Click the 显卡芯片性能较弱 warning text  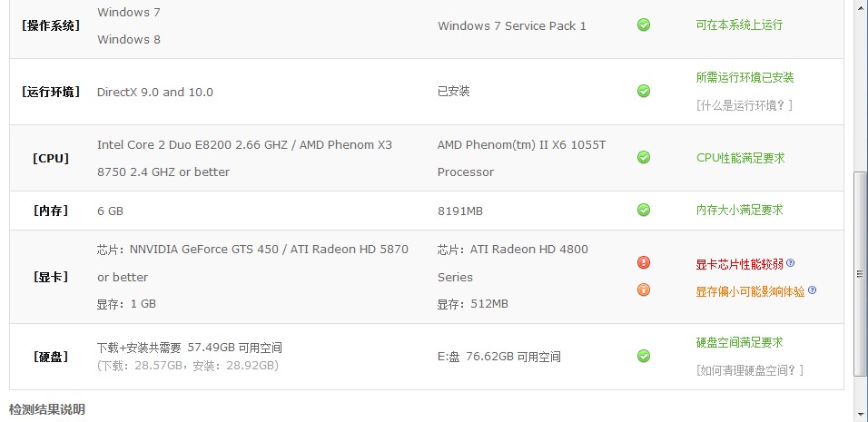740,264
